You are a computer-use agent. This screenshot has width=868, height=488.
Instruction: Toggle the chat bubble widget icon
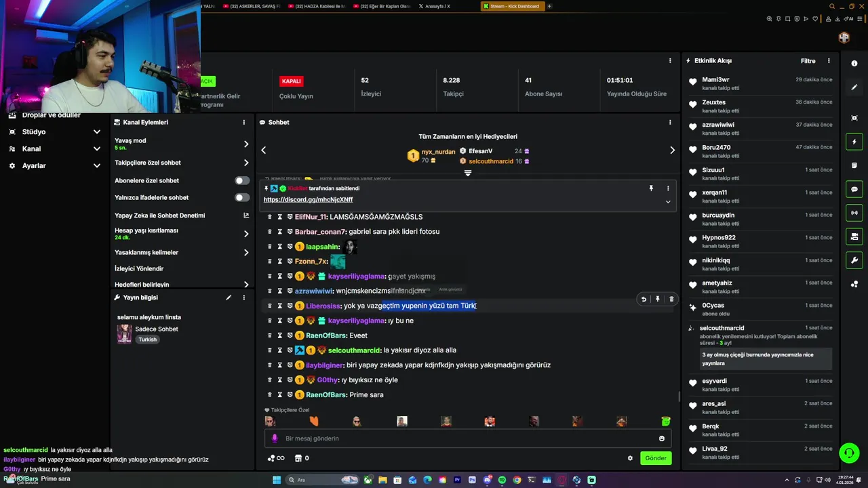(854, 190)
